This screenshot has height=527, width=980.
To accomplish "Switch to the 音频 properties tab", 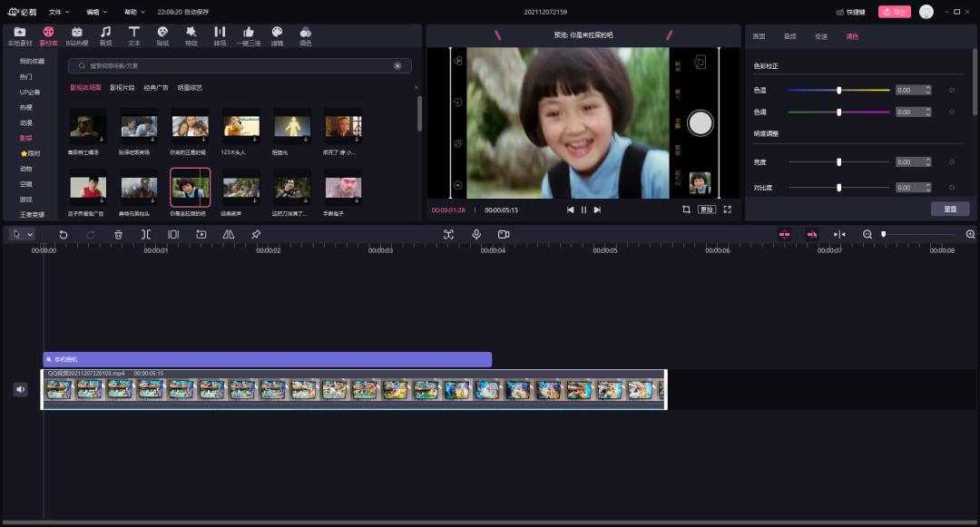I will [x=789, y=36].
